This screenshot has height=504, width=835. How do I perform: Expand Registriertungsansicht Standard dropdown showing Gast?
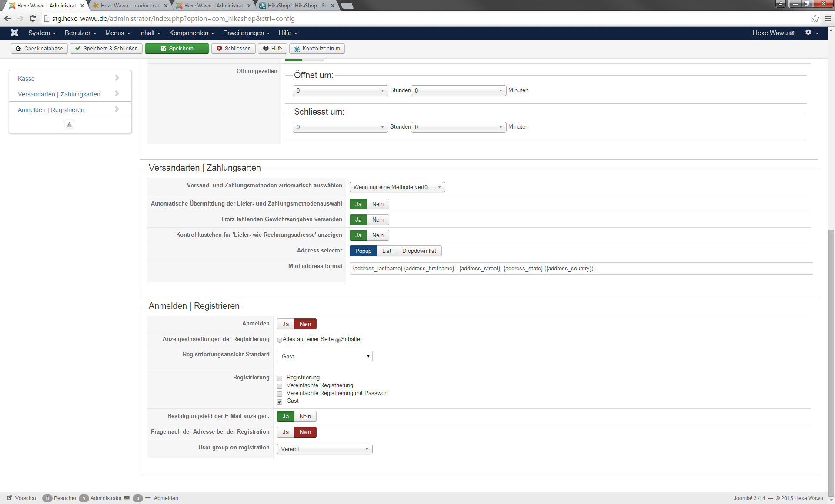pyautogui.click(x=324, y=357)
